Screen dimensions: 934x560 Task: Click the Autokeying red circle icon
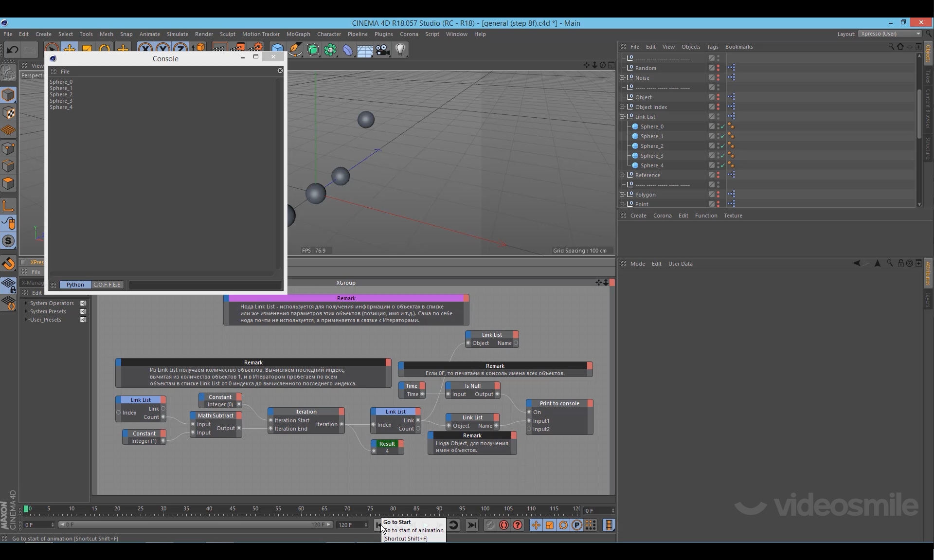504,525
